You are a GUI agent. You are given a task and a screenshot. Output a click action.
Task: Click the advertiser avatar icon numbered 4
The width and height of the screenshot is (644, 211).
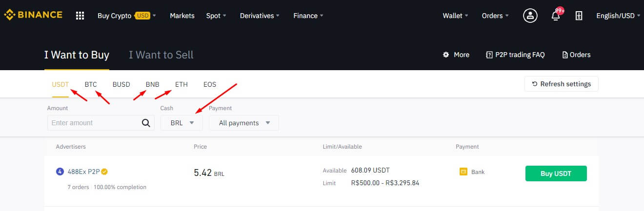pos(60,172)
